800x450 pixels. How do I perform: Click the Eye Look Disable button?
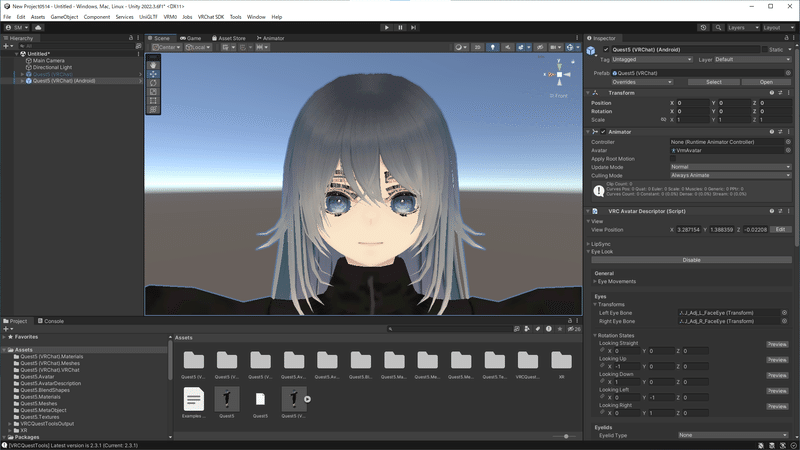click(x=691, y=260)
